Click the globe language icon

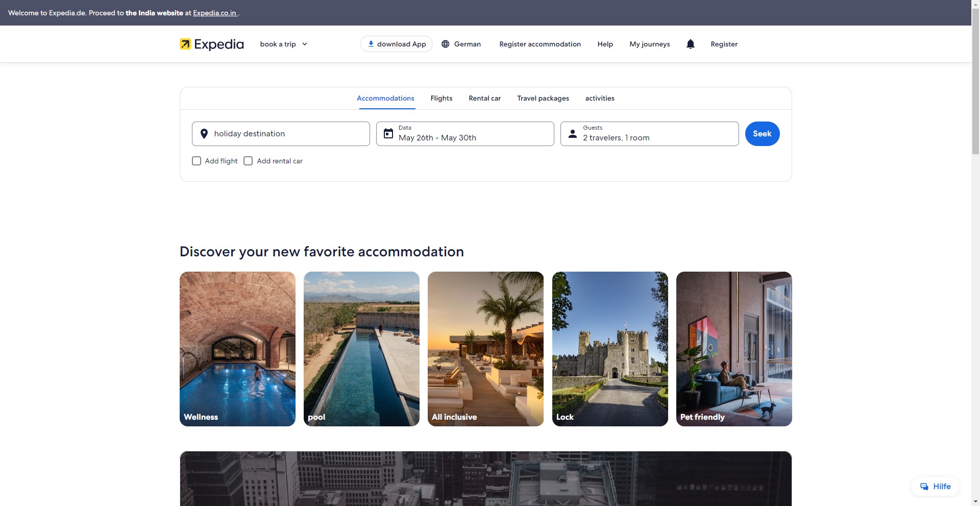[x=446, y=44]
